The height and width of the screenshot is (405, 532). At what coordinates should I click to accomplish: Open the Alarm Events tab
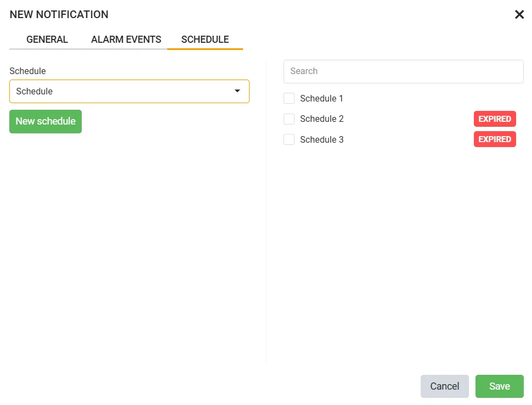coord(126,40)
